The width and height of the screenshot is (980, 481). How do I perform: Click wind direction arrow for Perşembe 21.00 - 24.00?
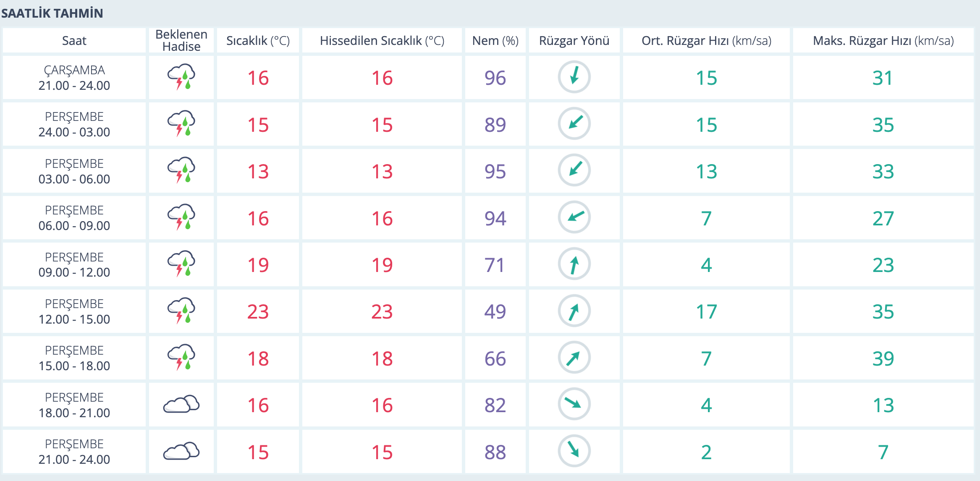point(574,451)
